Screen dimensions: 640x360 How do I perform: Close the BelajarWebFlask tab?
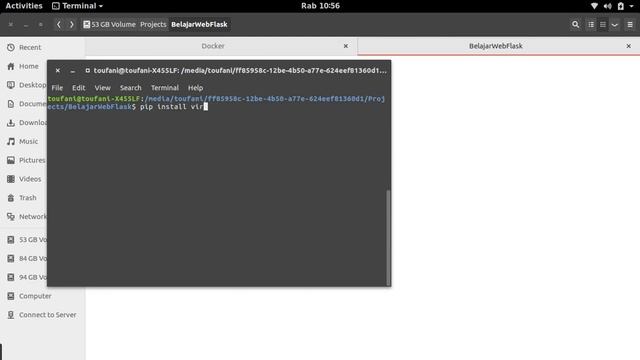[x=629, y=46]
